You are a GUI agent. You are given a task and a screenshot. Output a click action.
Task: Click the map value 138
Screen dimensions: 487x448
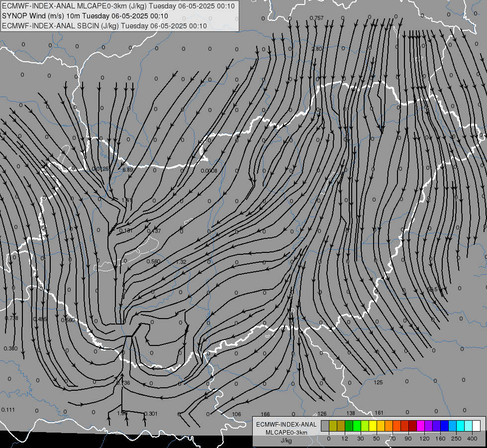[351, 413]
